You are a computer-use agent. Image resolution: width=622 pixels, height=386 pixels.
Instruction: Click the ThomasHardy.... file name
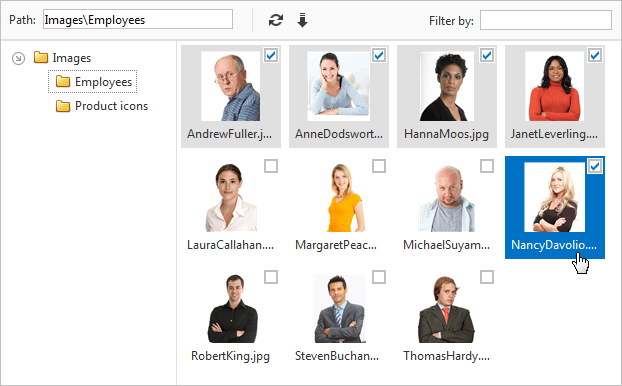coord(446,356)
